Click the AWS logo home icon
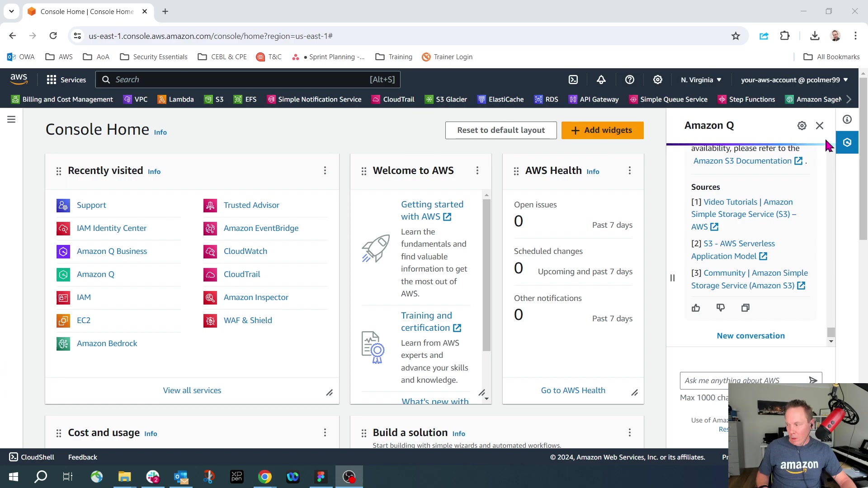 coord(19,79)
